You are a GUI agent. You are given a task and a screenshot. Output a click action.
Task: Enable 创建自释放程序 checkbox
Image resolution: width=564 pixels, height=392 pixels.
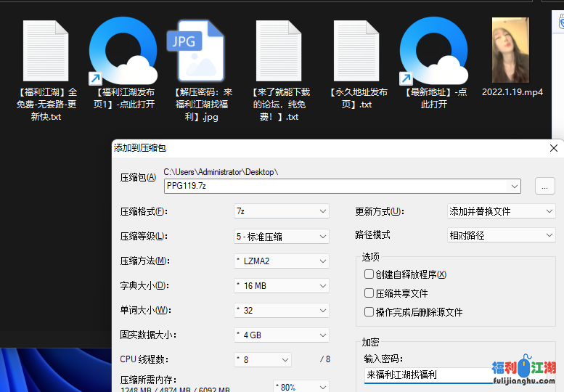[369, 274]
